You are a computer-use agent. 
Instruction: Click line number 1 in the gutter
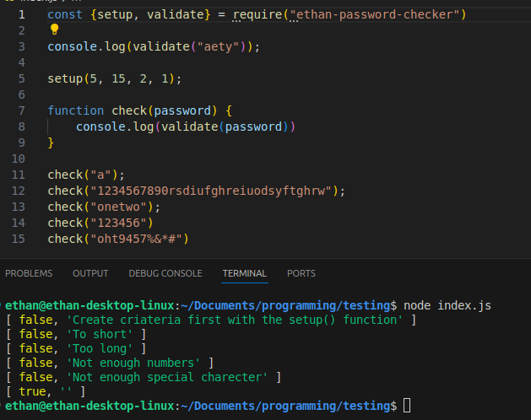20,14
